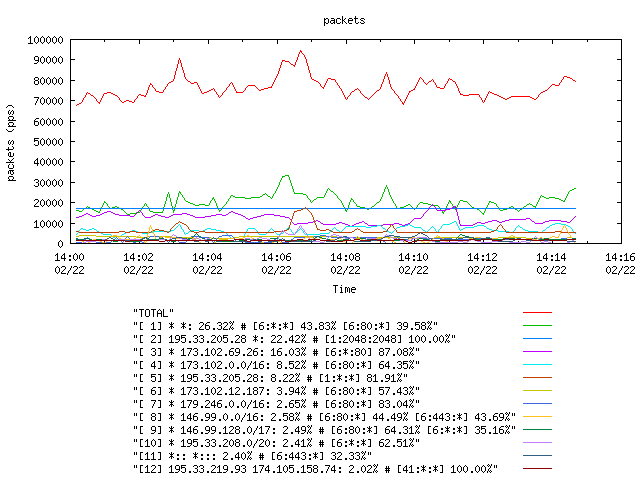Click the dark red legend line sample for [12]
Screen dimensions: 640x480
[537, 469]
